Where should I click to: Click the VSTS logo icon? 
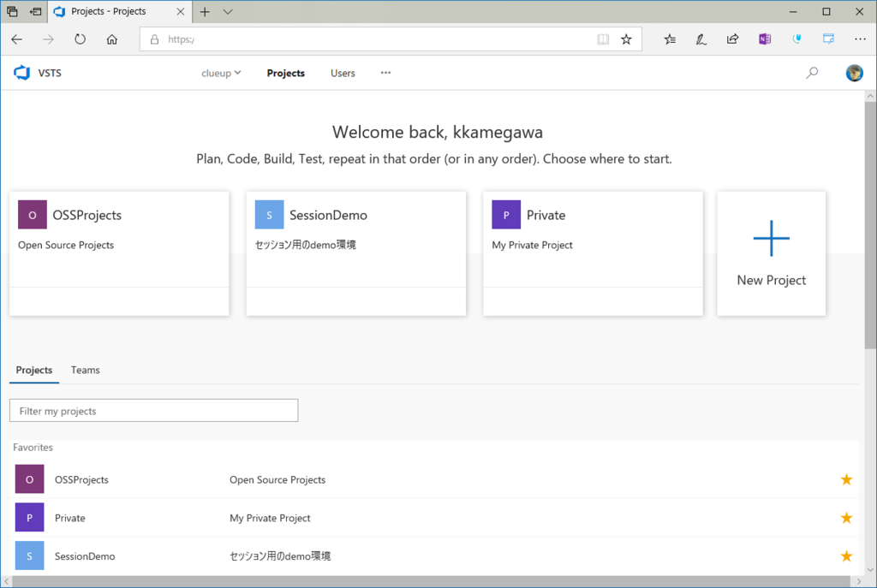point(21,73)
